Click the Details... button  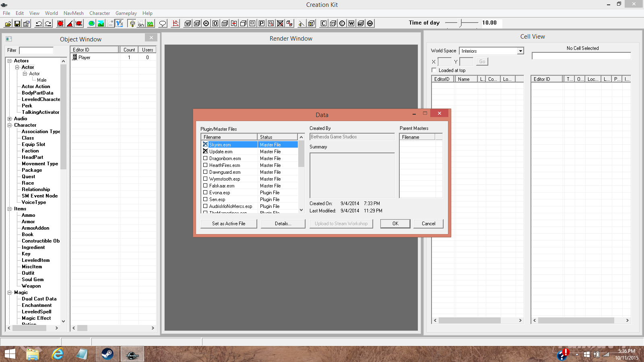coord(283,224)
